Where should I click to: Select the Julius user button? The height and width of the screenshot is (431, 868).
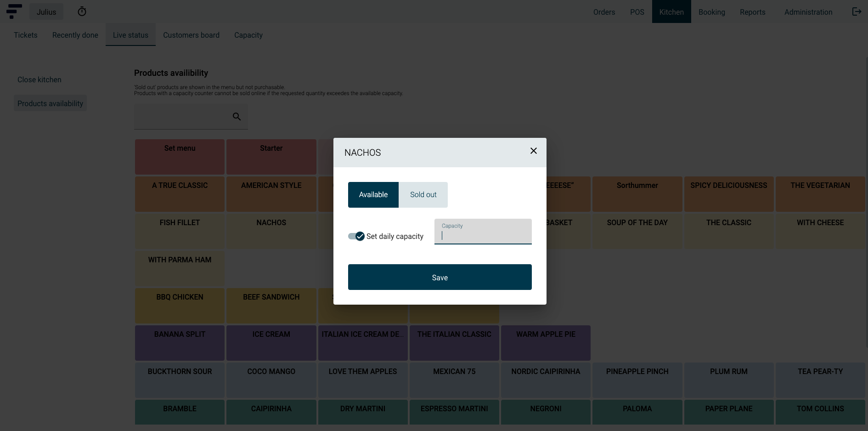(x=46, y=12)
